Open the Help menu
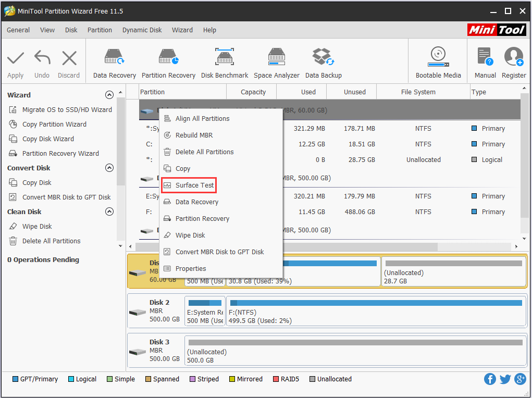 209,30
